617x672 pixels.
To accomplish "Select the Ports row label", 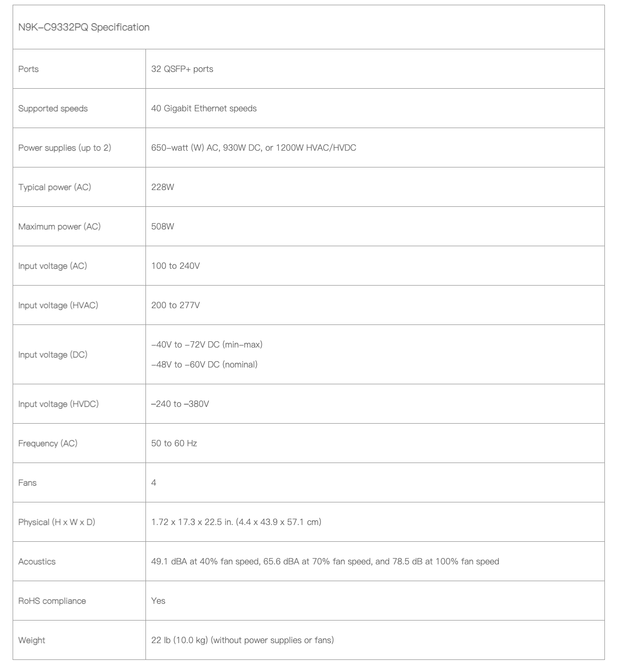I will point(28,69).
